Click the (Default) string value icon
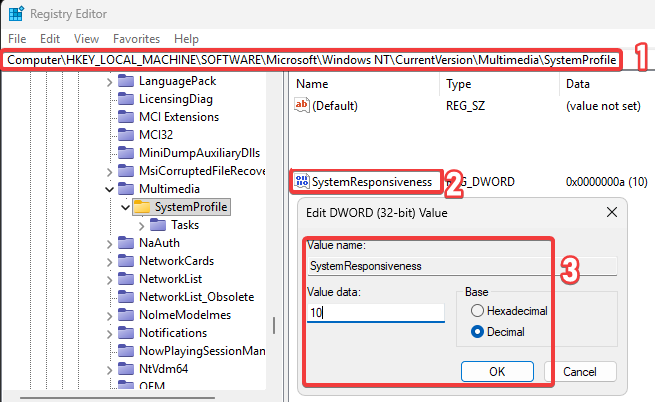 302,105
